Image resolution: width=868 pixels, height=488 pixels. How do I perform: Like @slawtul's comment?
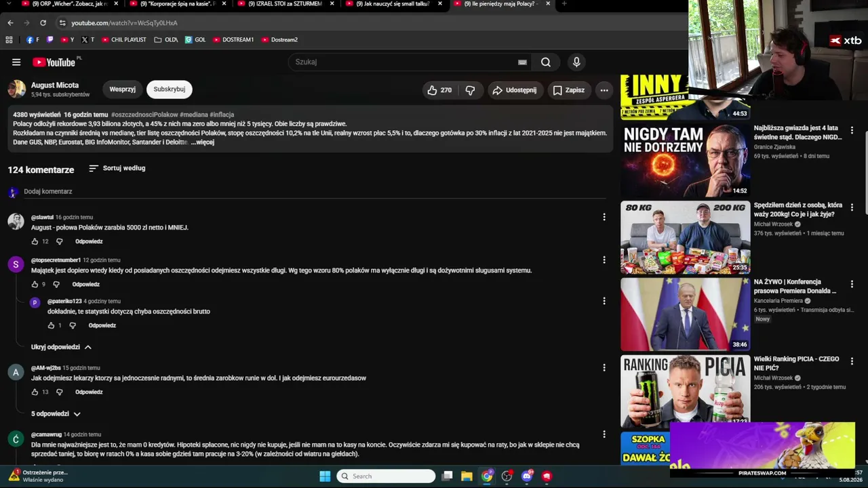(35, 241)
